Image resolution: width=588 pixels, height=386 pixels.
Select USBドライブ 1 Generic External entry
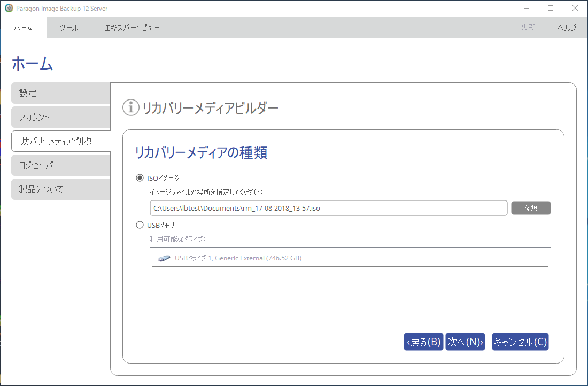point(238,258)
